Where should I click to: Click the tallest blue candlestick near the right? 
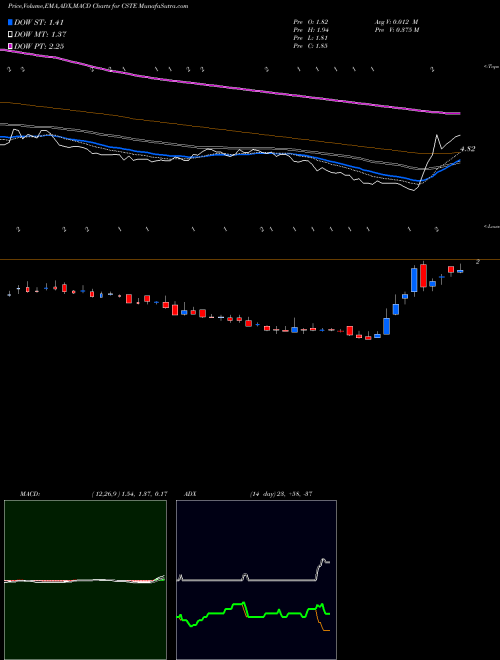click(x=414, y=280)
